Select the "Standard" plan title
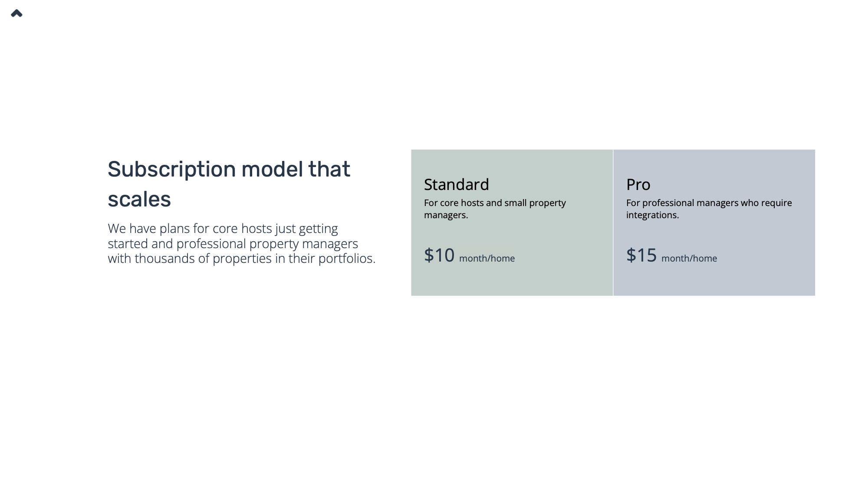Image resolution: width=868 pixels, height=488 pixels. tap(456, 185)
